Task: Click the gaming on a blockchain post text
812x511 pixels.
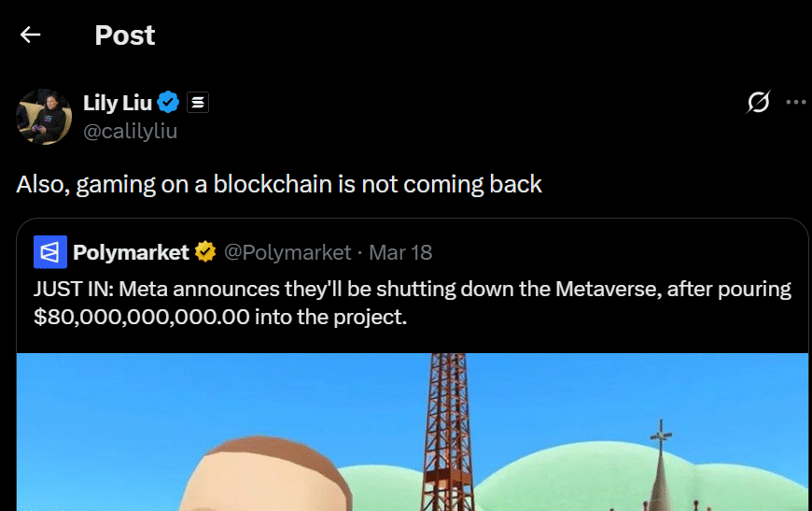Action: coord(279,184)
